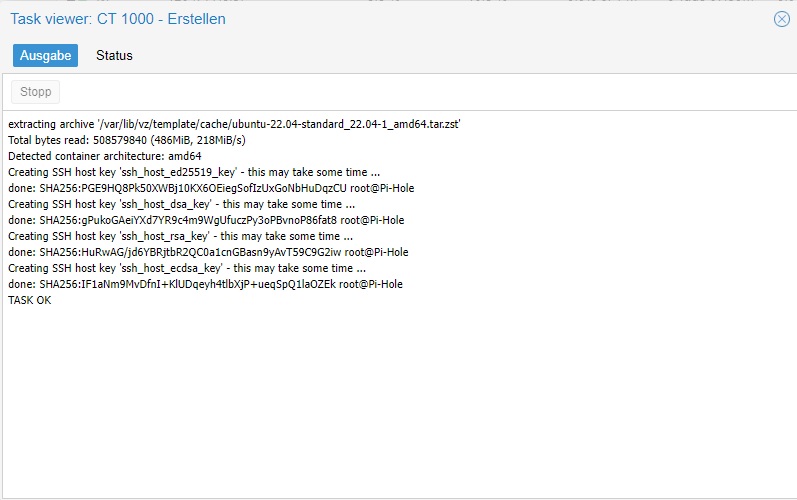
Task: Select the ssh_host_dsa_key creation line
Action: click(x=181, y=204)
